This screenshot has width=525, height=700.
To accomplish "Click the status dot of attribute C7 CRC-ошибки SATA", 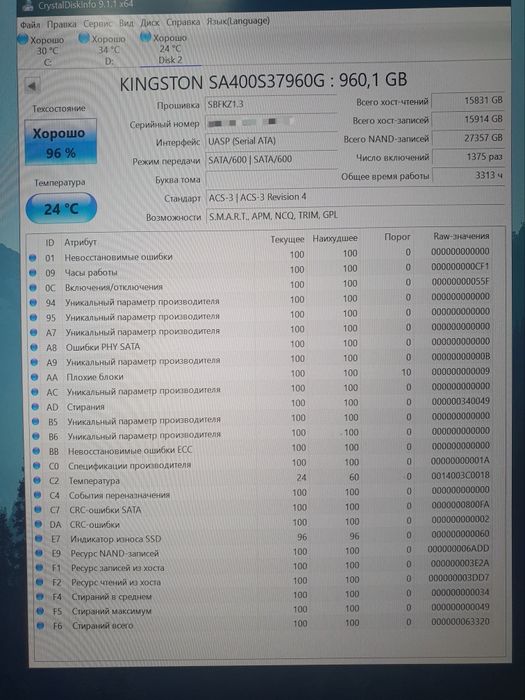I will (38, 510).
